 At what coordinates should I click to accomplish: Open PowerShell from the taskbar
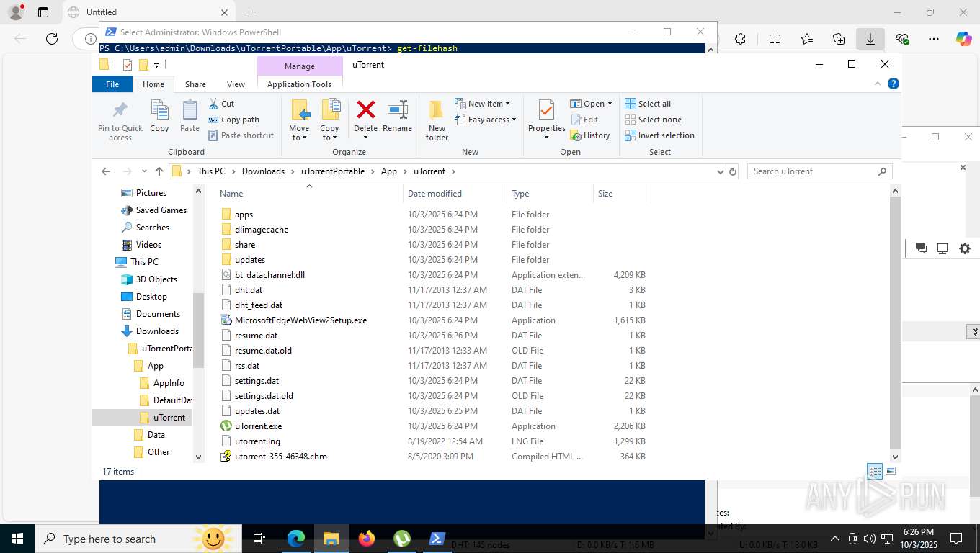(437, 539)
